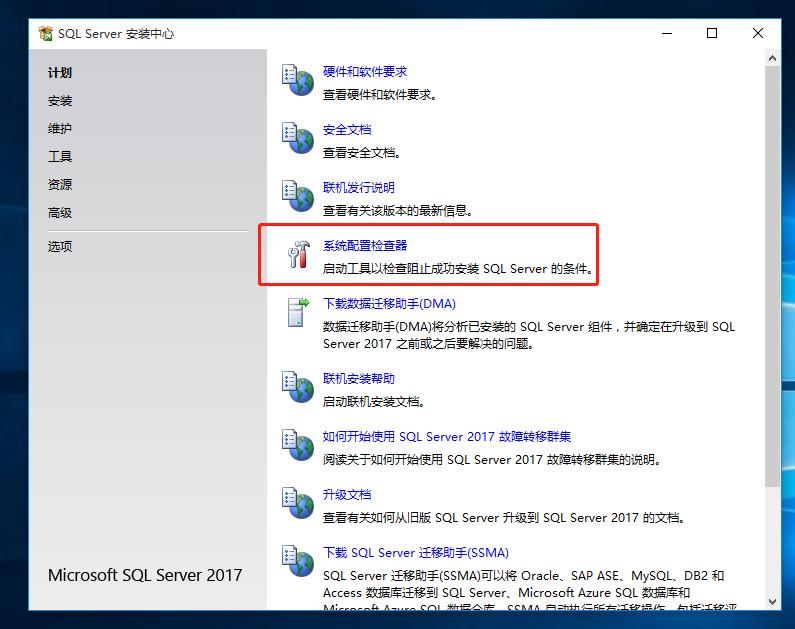Open 下载数据迁移助手(DMA) link
Image resolution: width=795 pixels, height=629 pixels.
pos(389,304)
